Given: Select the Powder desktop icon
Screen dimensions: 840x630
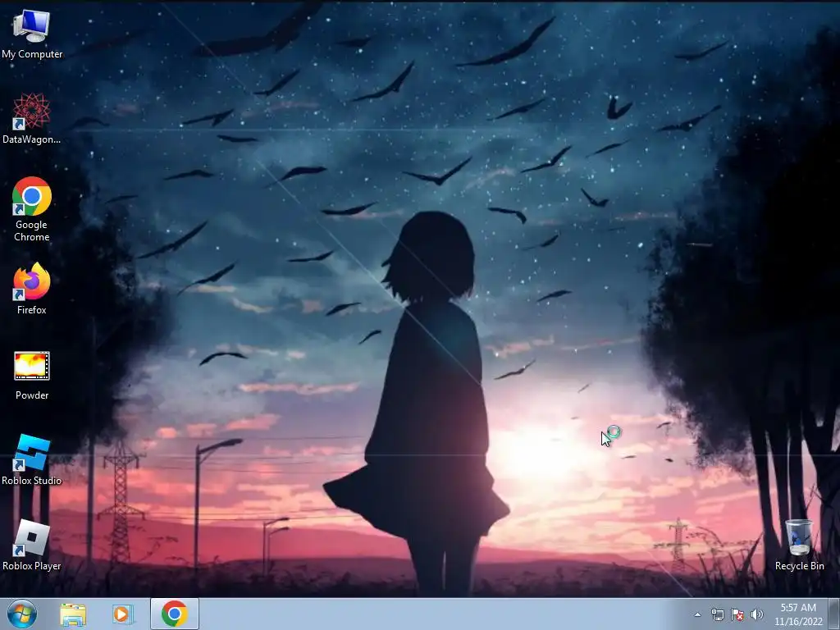Looking at the screenshot, I should tap(32, 375).
